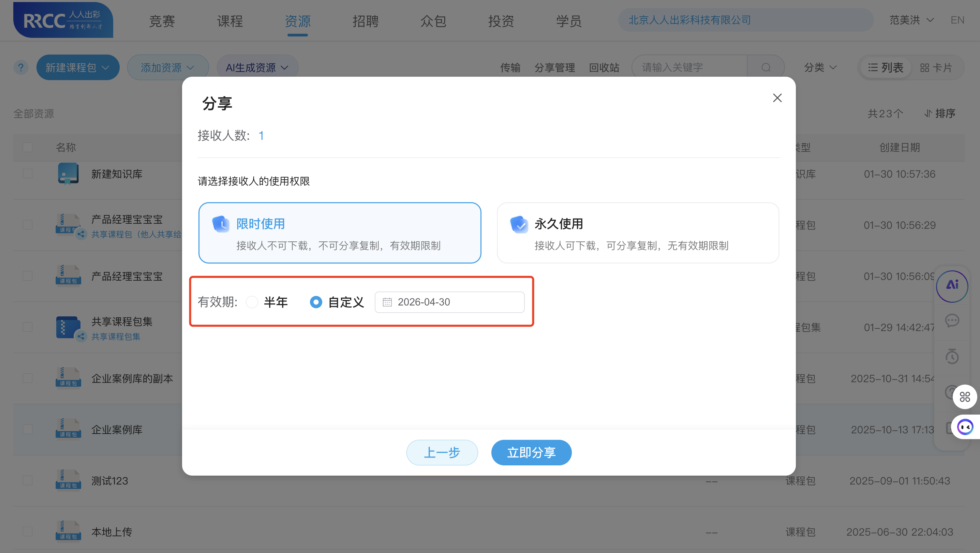Click the robot icon at bottom right
The height and width of the screenshot is (553, 980).
coord(966,427)
